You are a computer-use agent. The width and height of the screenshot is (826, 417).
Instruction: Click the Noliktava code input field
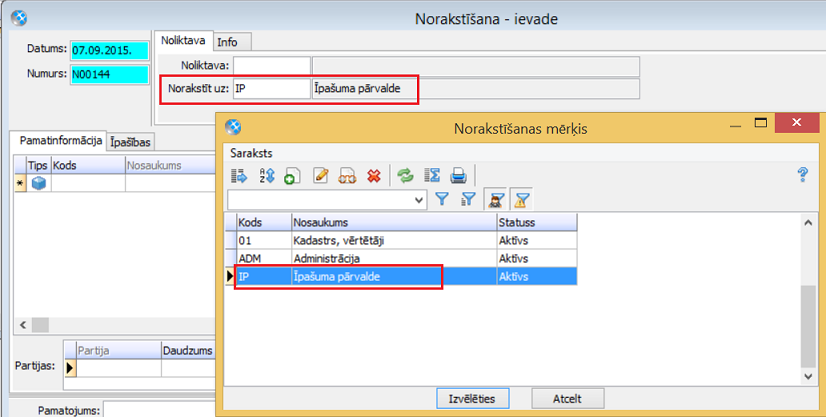coord(272,66)
